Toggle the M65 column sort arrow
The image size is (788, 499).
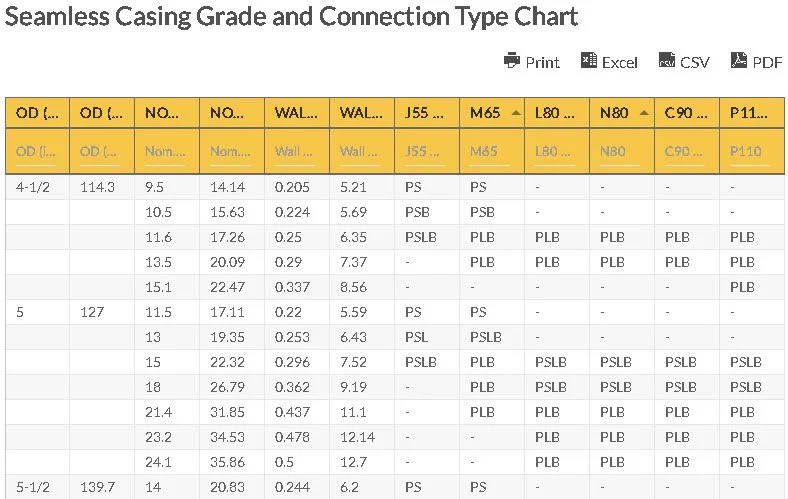click(515, 113)
